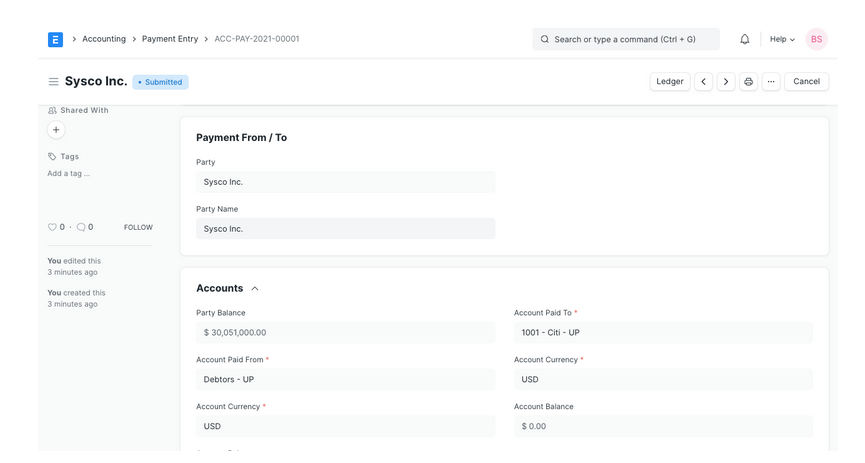The height and width of the screenshot is (463, 865).
Task: Open comments speech bubble icon
Action: click(x=81, y=227)
